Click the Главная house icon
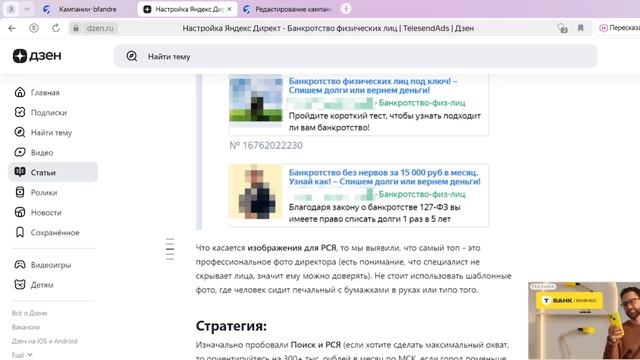This screenshot has height=360, width=640. click(20, 92)
